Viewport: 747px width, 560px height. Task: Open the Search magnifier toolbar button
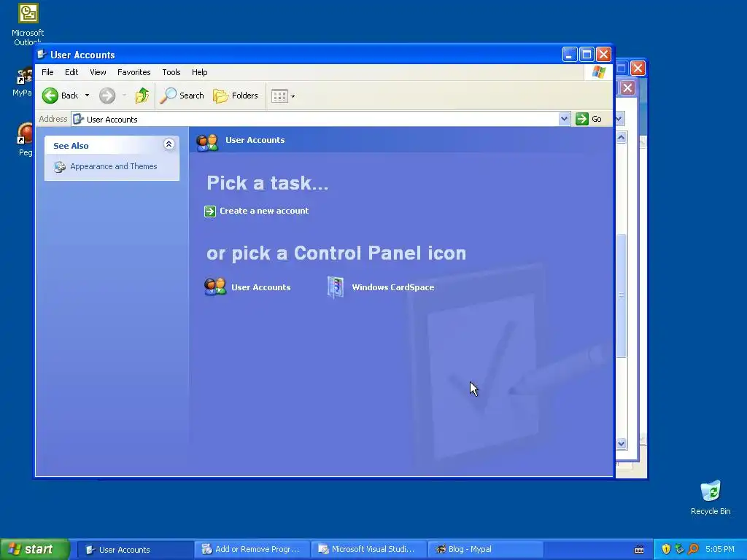tap(182, 96)
